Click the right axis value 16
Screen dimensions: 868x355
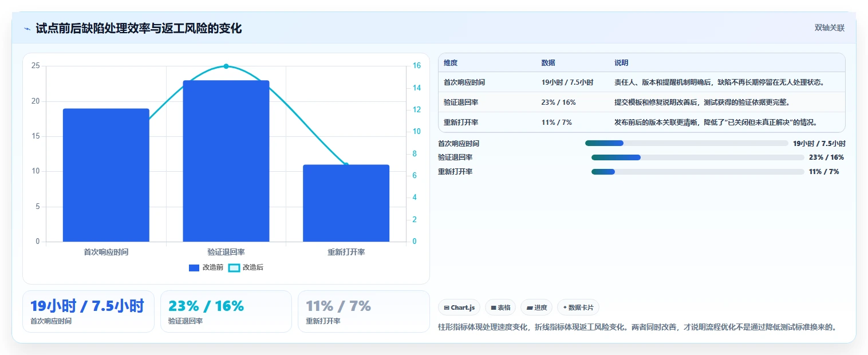click(x=417, y=66)
